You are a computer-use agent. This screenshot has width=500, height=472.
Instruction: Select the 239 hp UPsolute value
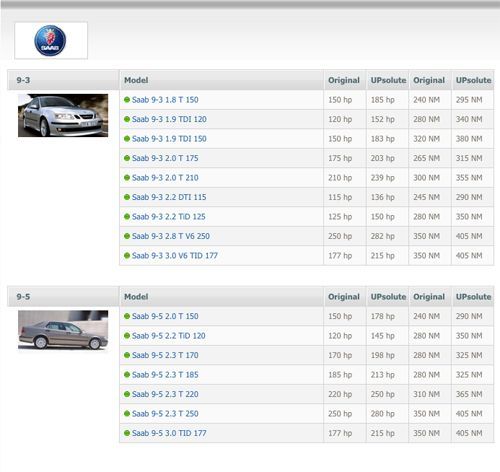(383, 178)
